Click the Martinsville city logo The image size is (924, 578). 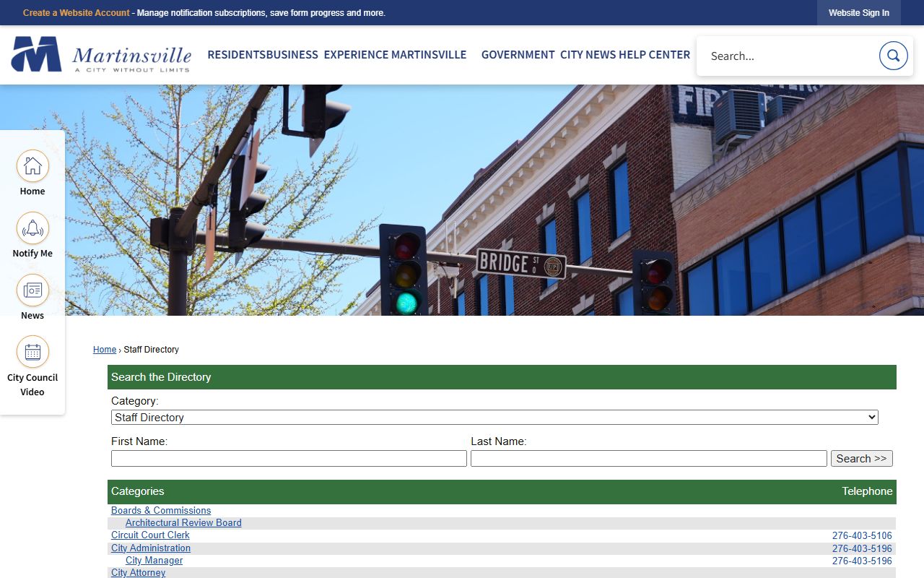pyautogui.click(x=101, y=55)
